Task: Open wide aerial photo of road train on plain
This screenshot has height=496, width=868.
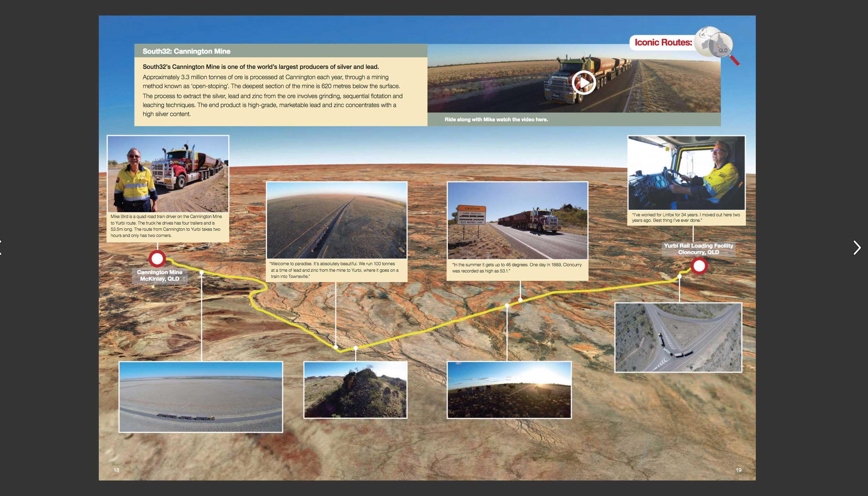Action: point(201,397)
